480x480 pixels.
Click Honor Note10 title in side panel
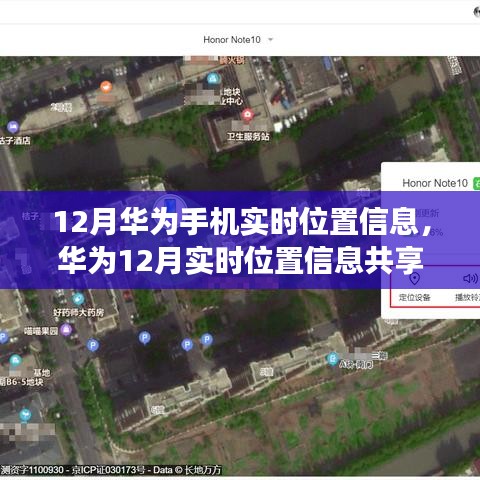[x=435, y=183]
